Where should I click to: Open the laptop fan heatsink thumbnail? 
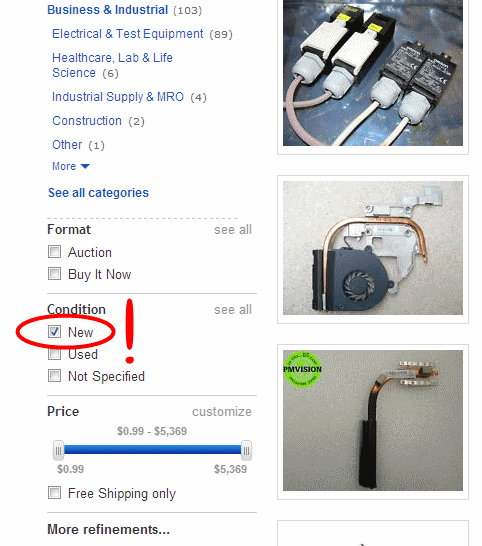point(373,249)
